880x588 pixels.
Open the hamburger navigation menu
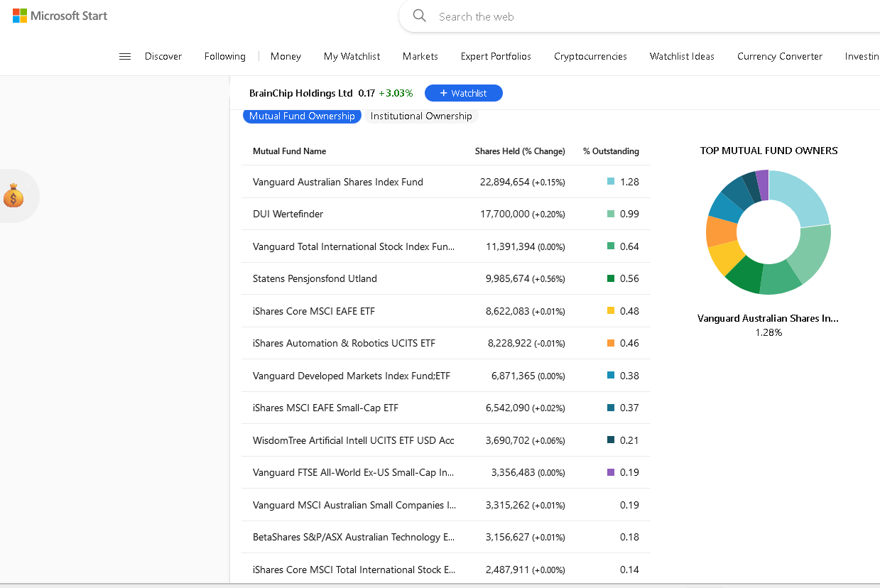pyautogui.click(x=125, y=56)
